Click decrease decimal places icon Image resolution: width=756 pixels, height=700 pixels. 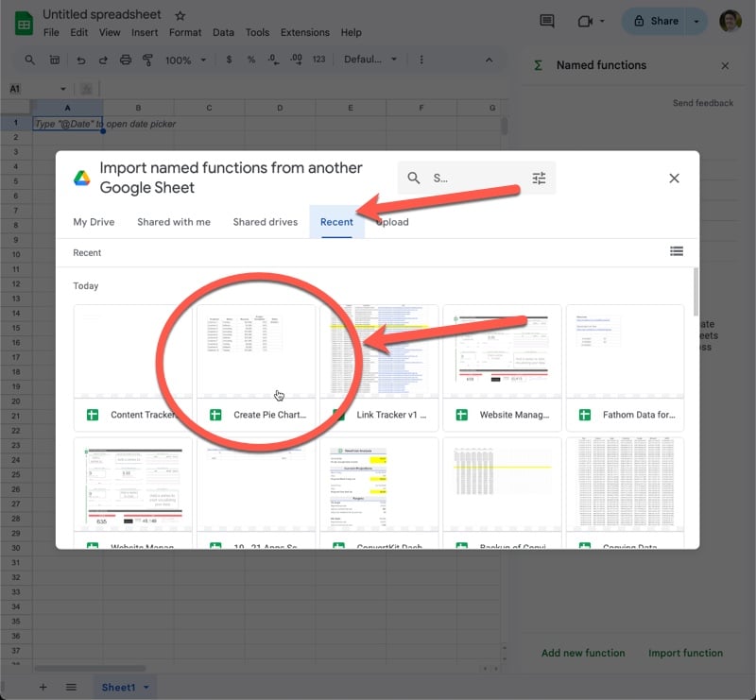(273, 60)
